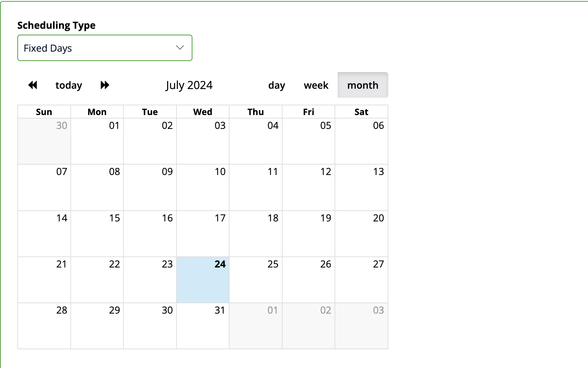
Task: Click the dropdown chevron beside Fixed Days
Action: [x=180, y=48]
